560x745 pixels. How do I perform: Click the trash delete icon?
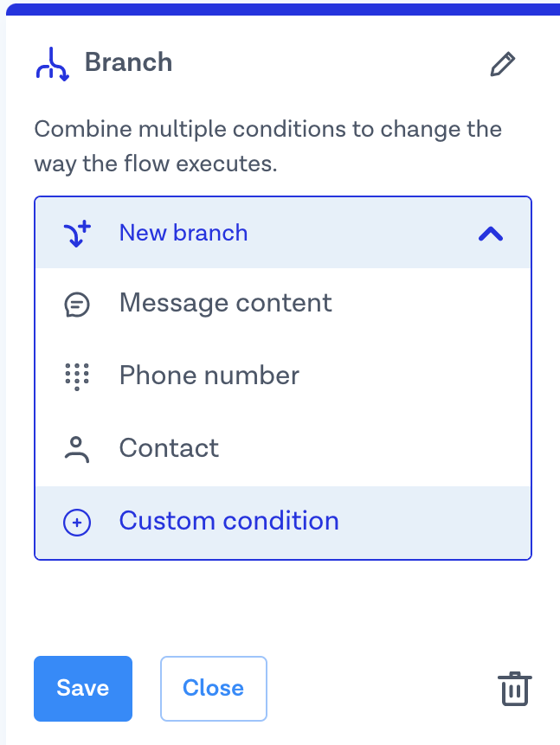tap(514, 689)
